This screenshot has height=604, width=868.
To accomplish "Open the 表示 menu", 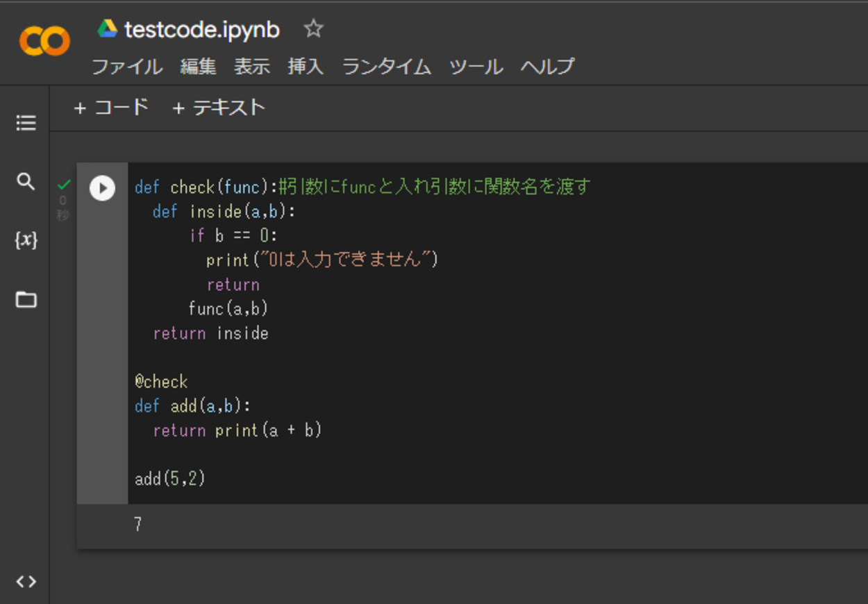I will (251, 67).
